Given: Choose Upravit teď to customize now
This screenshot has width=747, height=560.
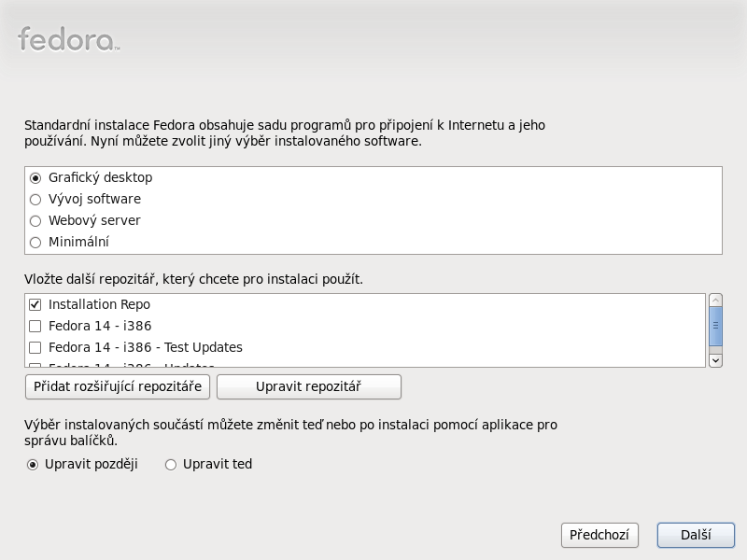Looking at the screenshot, I should 171,465.
